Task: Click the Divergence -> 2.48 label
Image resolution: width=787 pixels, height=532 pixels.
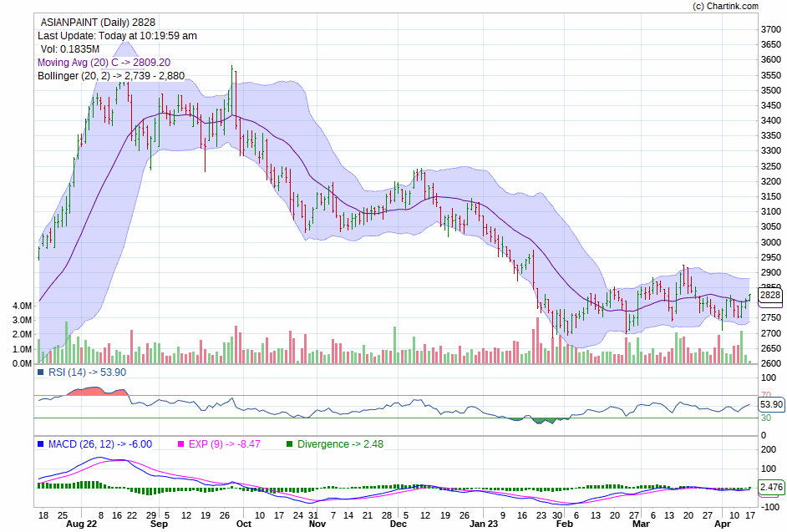Action: (x=340, y=444)
